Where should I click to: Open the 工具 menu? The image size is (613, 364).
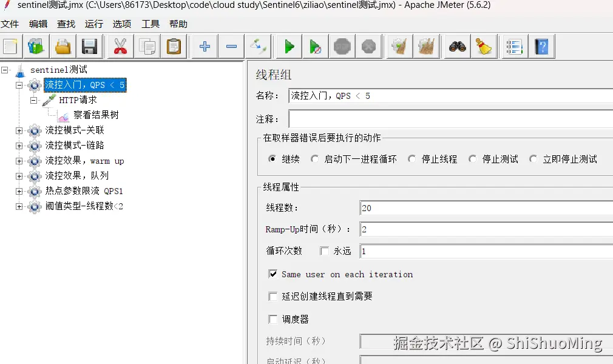coord(151,24)
